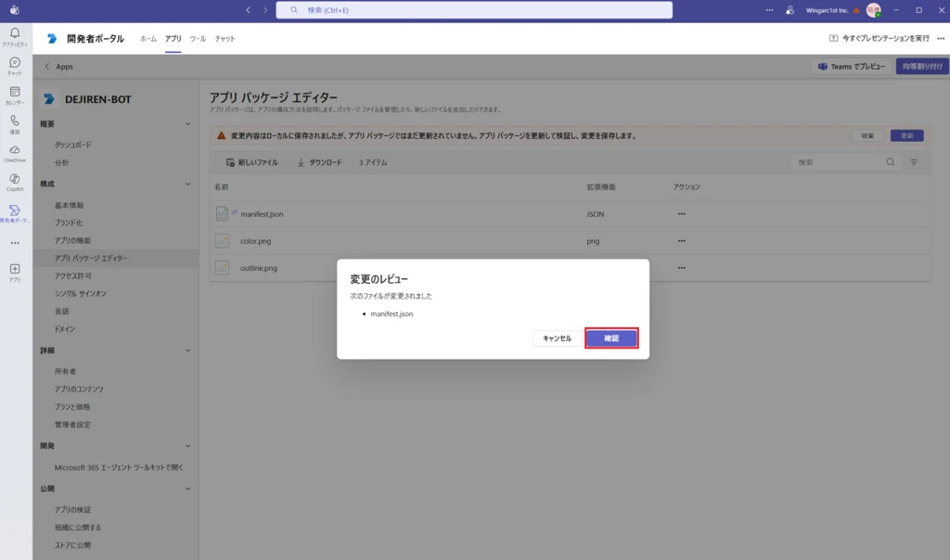Switch to the ツール tab
The image size is (950, 560).
point(198,39)
